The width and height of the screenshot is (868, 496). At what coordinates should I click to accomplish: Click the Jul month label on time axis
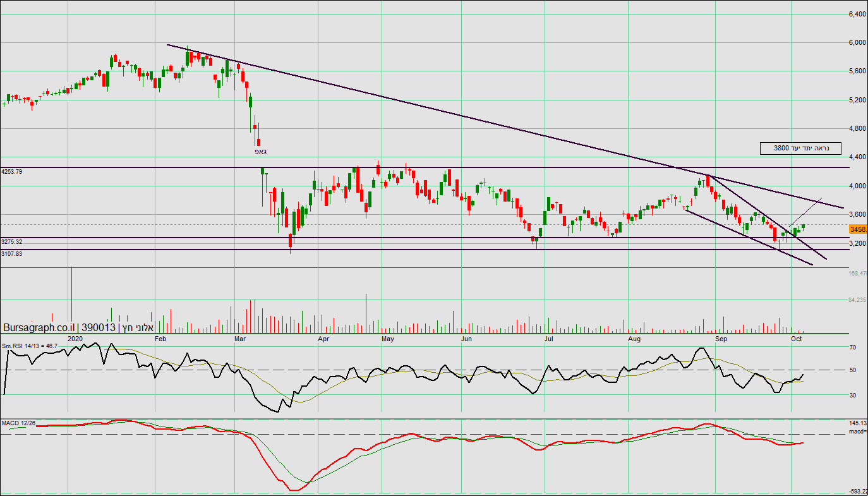(x=550, y=339)
